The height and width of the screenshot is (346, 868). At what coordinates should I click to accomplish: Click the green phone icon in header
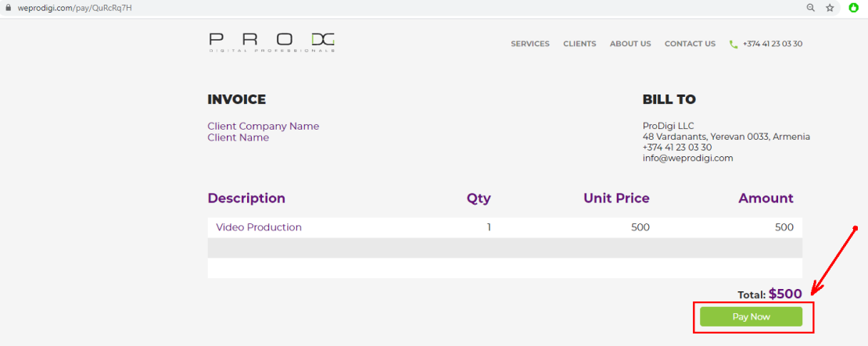click(x=733, y=45)
